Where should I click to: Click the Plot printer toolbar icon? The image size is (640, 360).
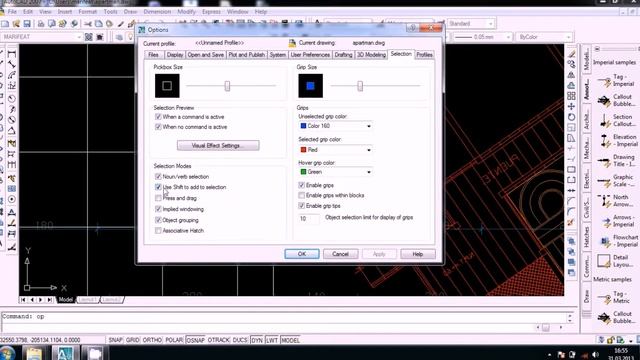point(41,24)
